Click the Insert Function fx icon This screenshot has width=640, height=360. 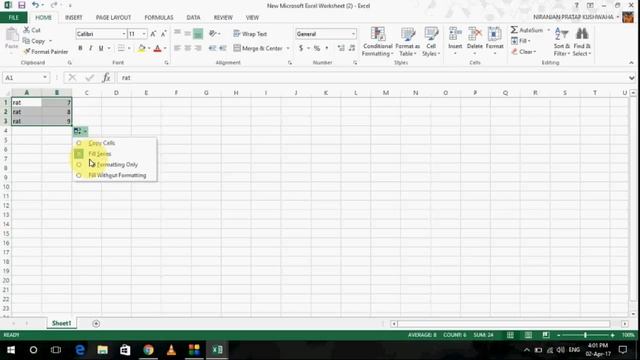[106, 78]
